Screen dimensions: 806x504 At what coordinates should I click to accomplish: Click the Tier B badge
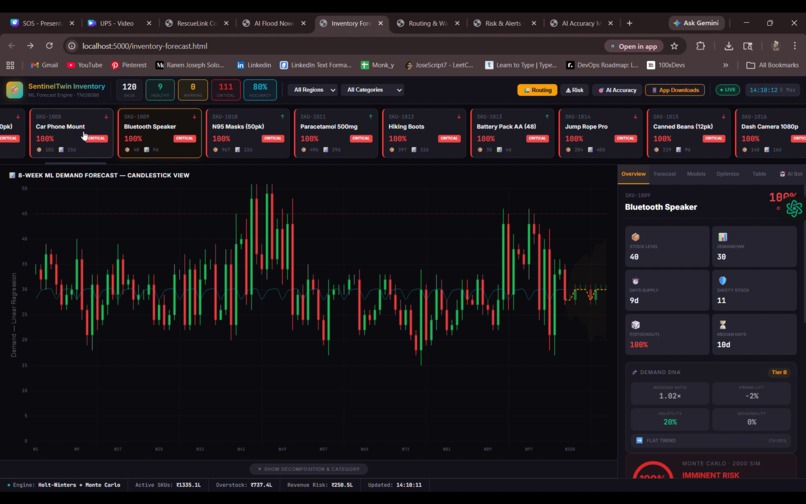pyautogui.click(x=779, y=372)
